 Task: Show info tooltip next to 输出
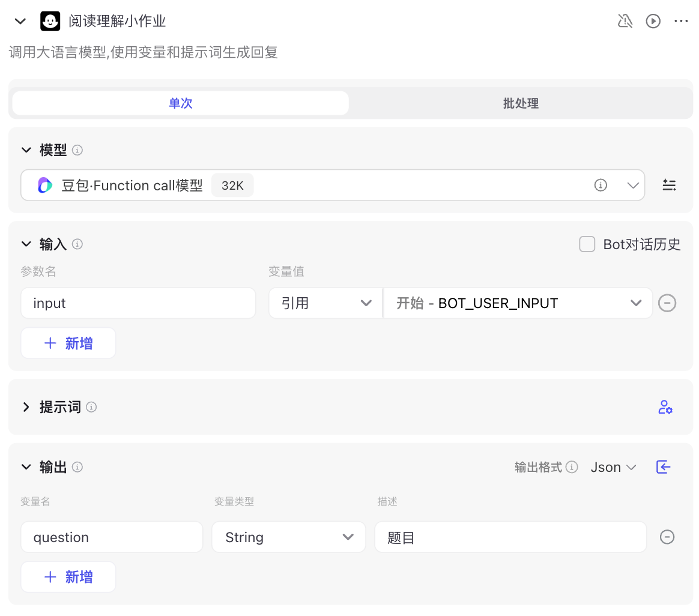point(77,467)
